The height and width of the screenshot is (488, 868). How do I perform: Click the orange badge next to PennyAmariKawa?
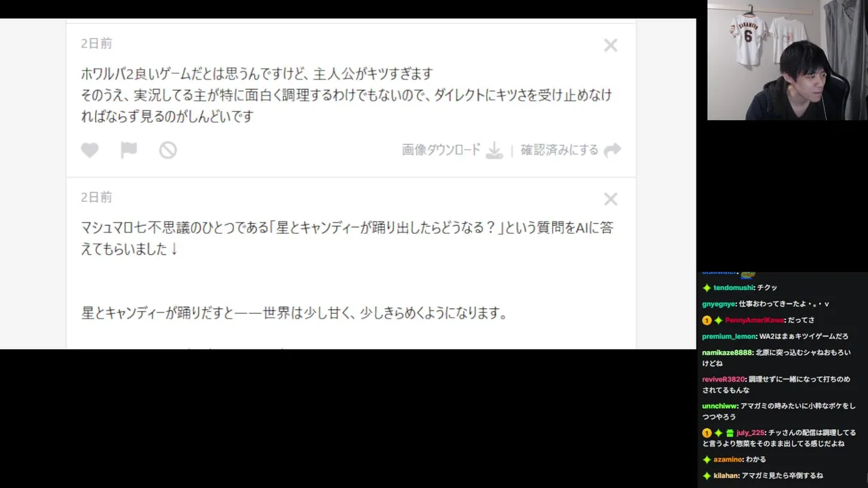click(707, 320)
